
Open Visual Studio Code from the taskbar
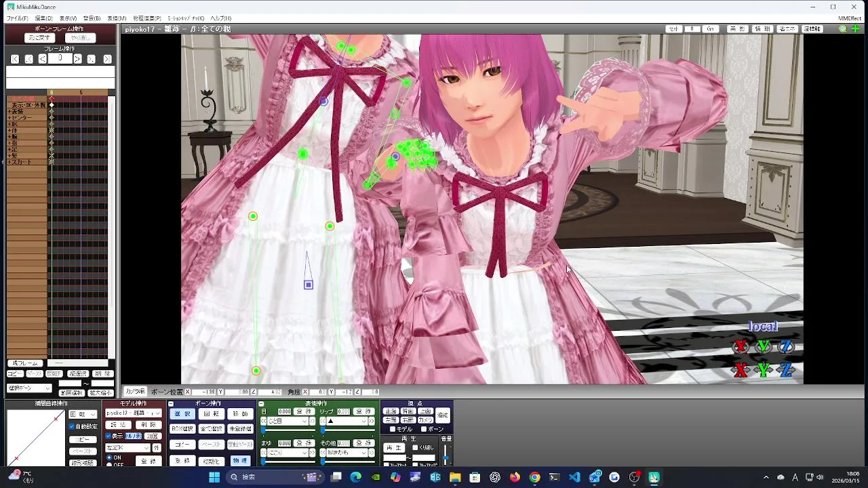tap(574, 477)
